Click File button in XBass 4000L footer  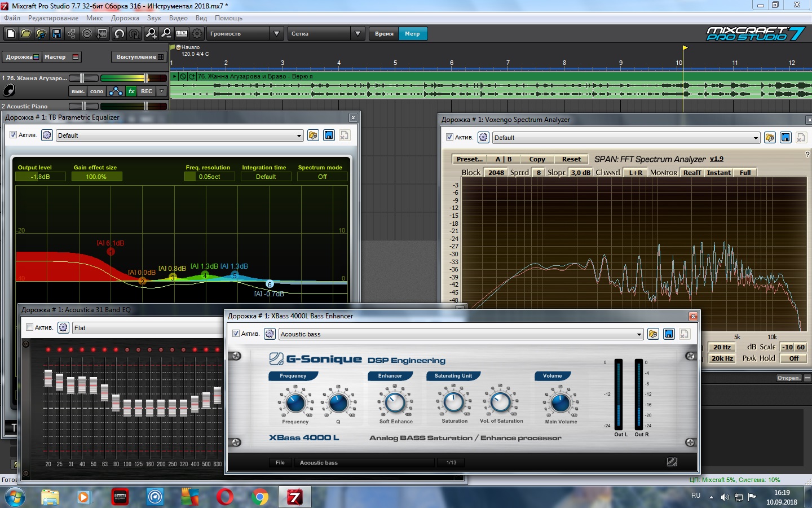coord(280,462)
